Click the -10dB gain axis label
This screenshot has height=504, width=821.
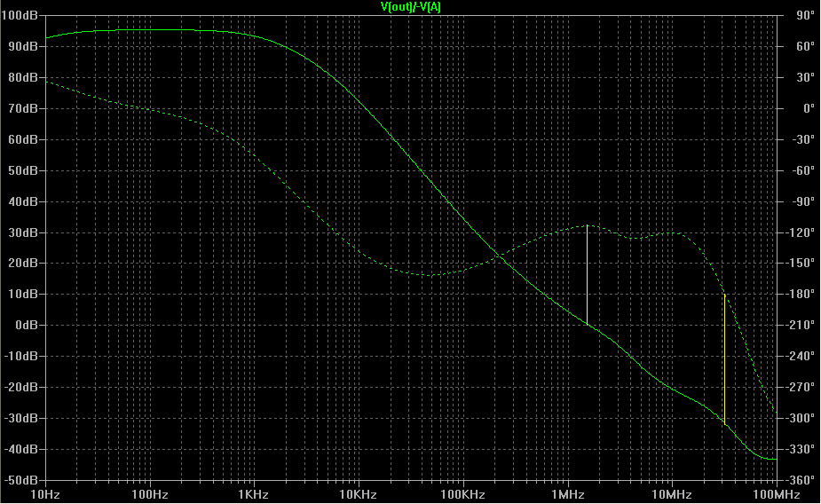point(21,356)
